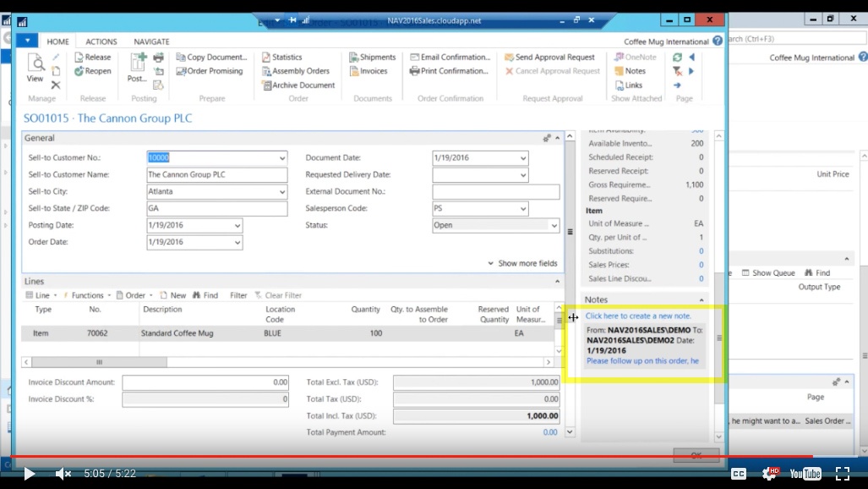Open Links in Show Attached group
Image resolution: width=868 pixels, height=489 pixels.
coord(628,85)
